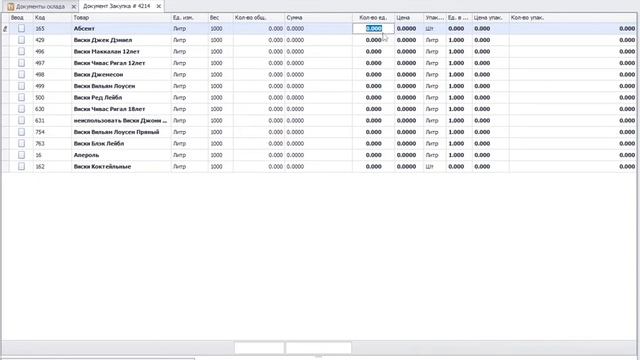Select the Виски Коктейльные name cell

click(x=122, y=167)
